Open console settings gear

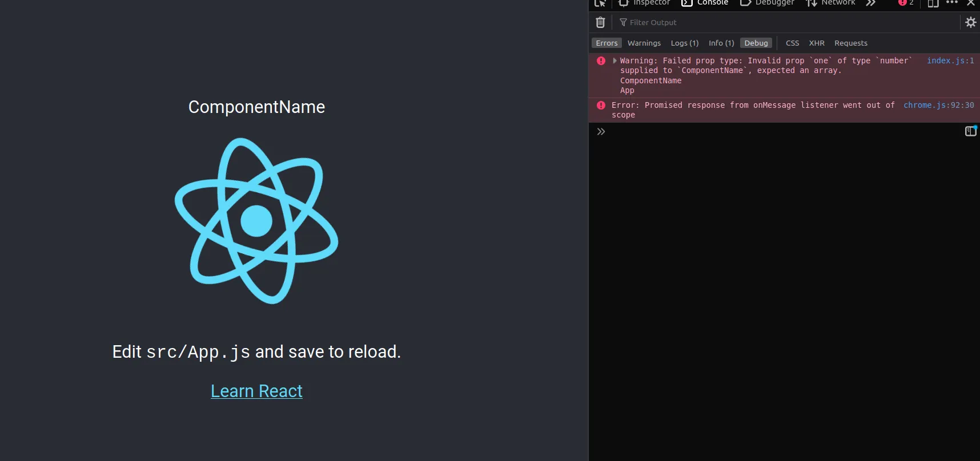click(x=971, y=22)
